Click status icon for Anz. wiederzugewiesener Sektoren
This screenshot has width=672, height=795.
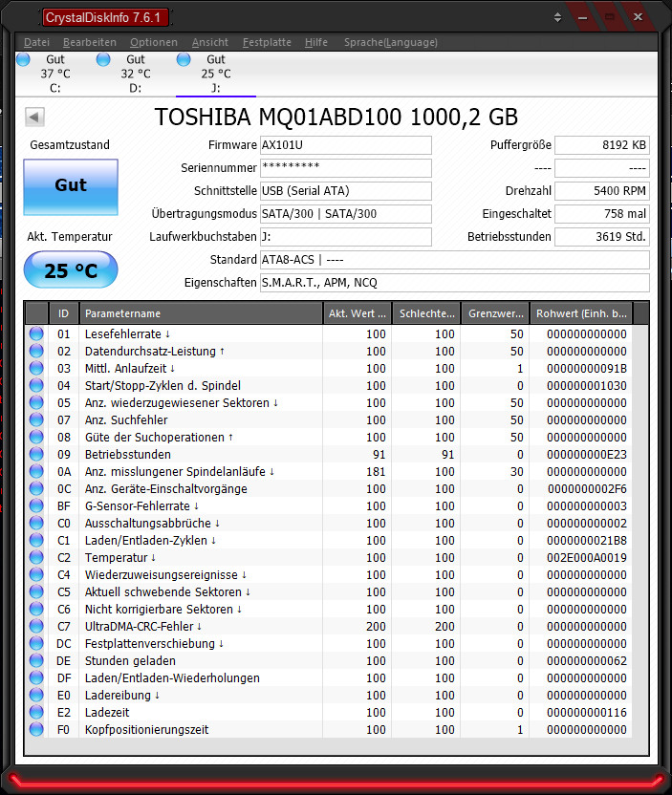(36, 402)
